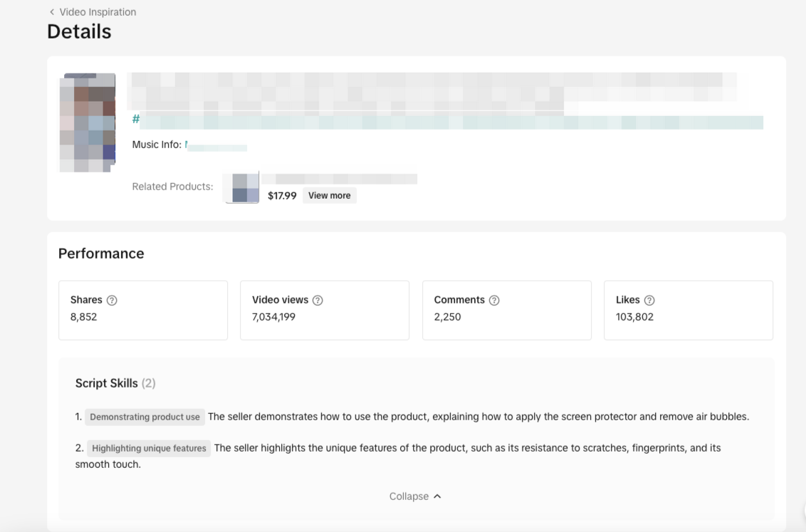Collapse the Script Skills section

[x=415, y=496]
